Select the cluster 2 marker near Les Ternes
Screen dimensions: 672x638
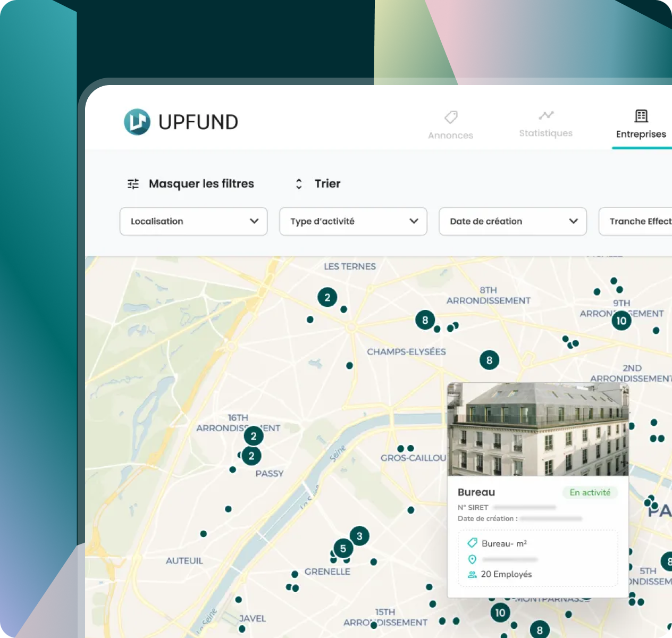327,298
